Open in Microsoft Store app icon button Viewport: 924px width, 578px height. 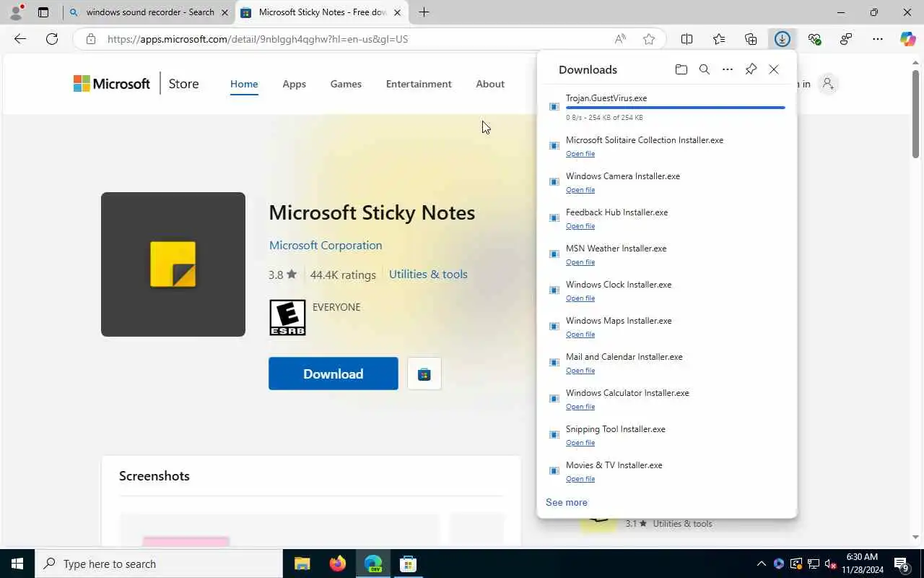[x=424, y=374]
